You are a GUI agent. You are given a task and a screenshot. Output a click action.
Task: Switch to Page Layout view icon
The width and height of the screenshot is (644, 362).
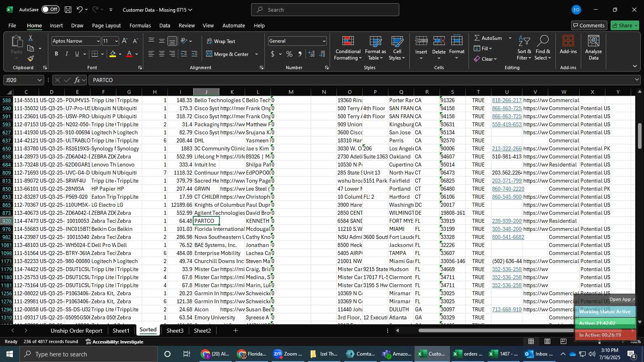547,341
